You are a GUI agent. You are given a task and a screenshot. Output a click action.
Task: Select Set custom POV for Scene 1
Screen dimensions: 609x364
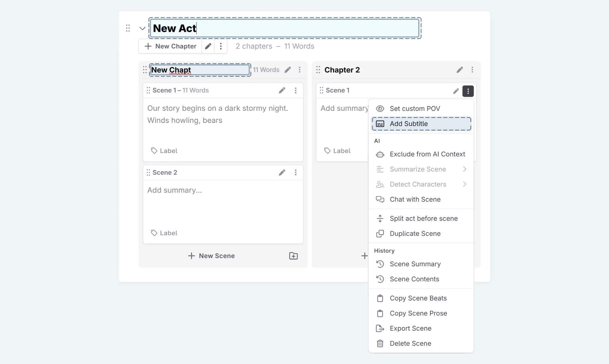point(415,108)
